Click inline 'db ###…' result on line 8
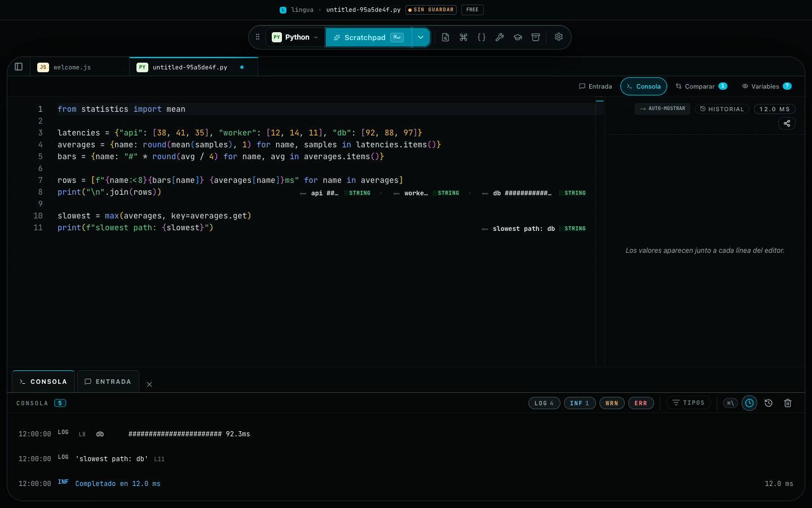Image resolution: width=812 pixels, height=508 pixels. [522, 193]
